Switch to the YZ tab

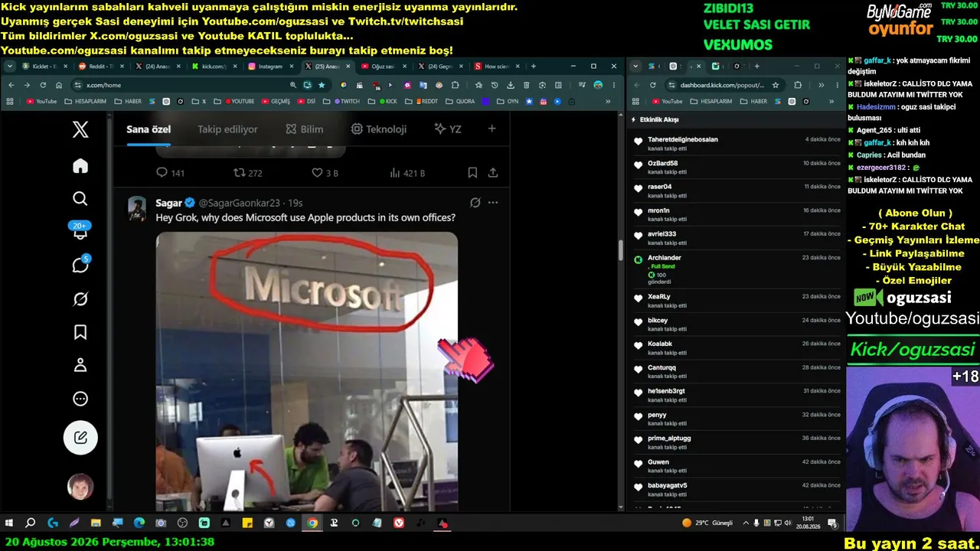447,129
